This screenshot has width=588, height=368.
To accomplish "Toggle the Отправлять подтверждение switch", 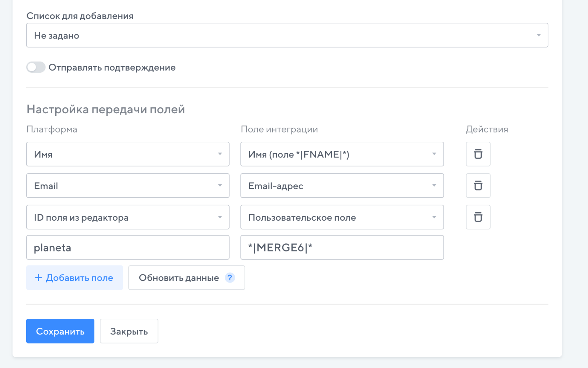I will [36, 67].
